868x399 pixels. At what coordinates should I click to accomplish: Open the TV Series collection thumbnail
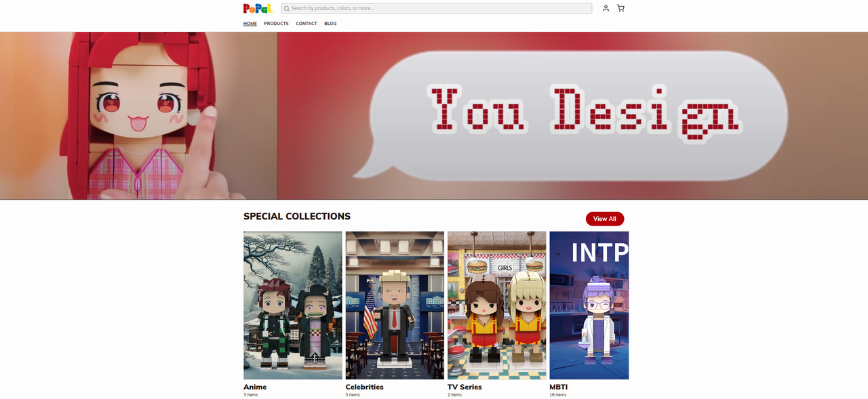(496, 305)
